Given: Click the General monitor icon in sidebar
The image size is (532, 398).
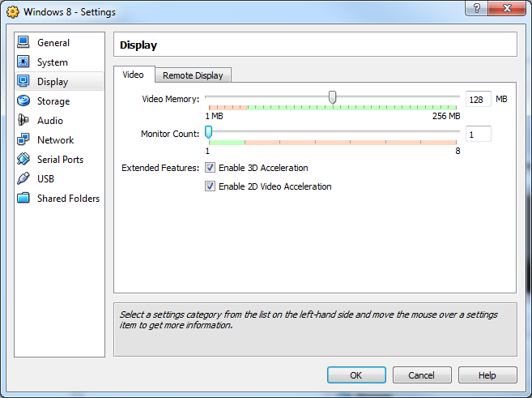Looking at the screenshot, I should [x=23, y=43].
